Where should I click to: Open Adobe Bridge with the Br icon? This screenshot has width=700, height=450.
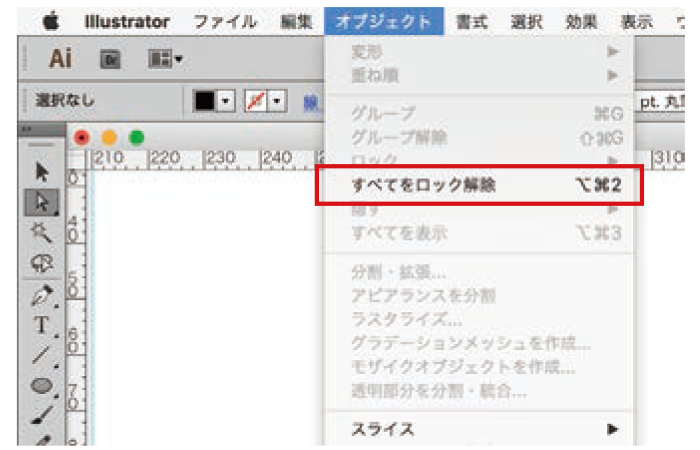tap(110, 59)
